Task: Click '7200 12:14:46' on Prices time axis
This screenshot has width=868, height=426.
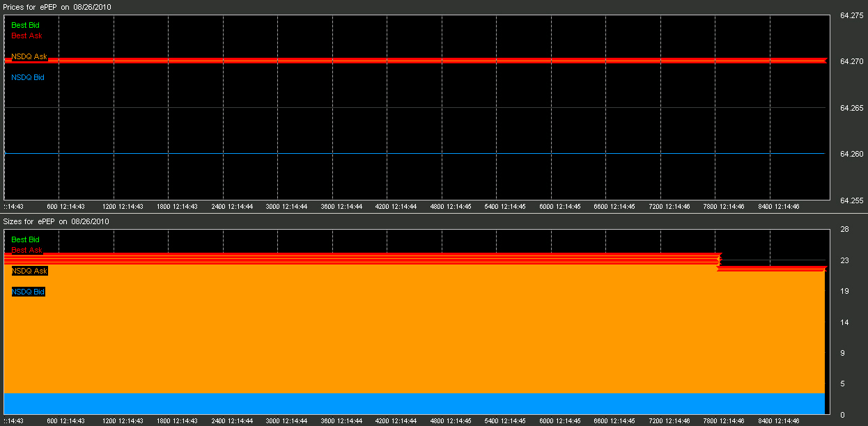Action: pos(669,207)
